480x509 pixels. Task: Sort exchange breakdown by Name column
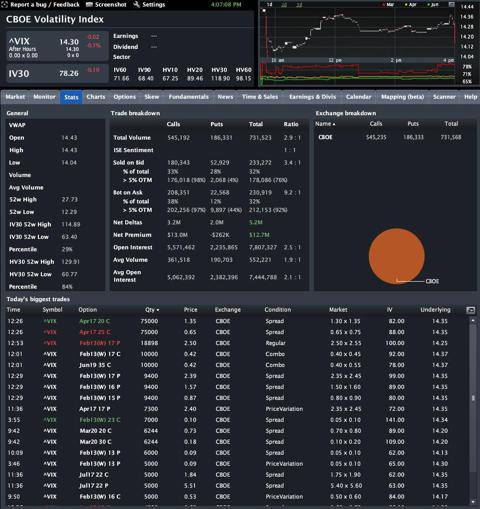point(325,124)
